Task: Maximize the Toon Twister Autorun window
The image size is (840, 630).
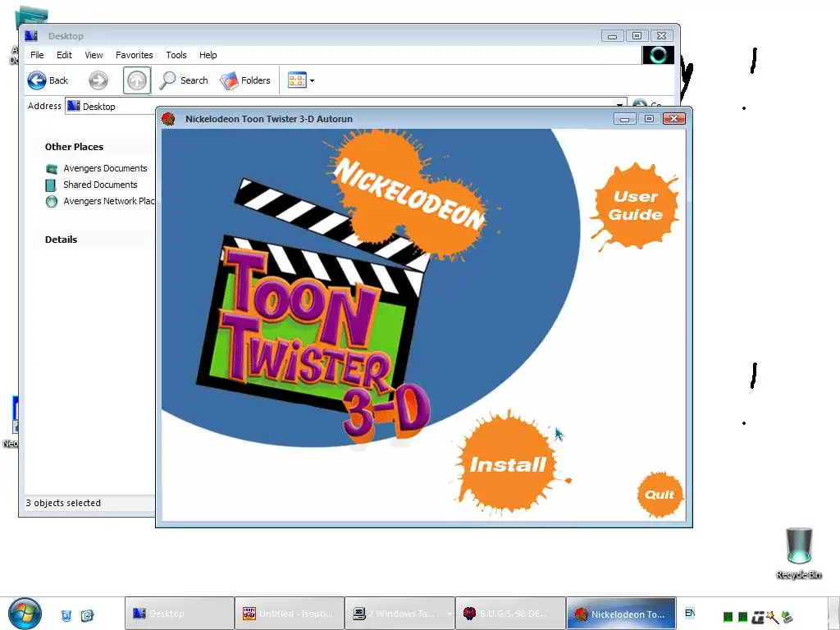Action: pyautogui.click(x=649, y=118)
